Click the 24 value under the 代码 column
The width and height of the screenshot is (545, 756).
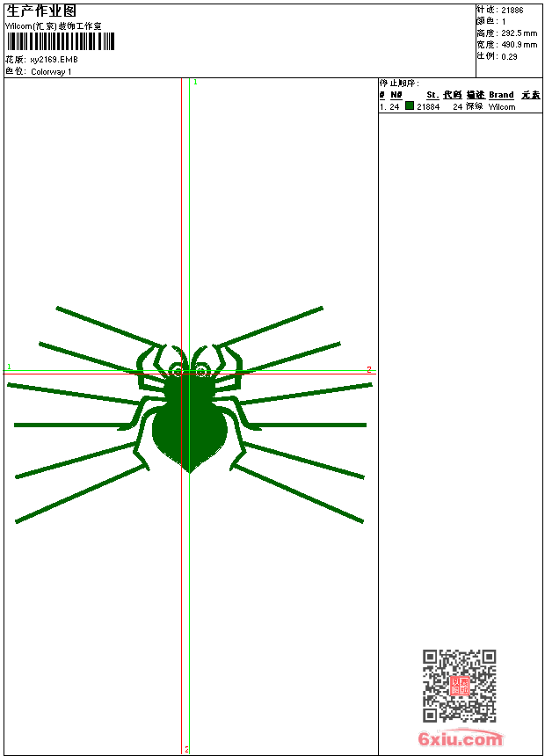(458, 107)
